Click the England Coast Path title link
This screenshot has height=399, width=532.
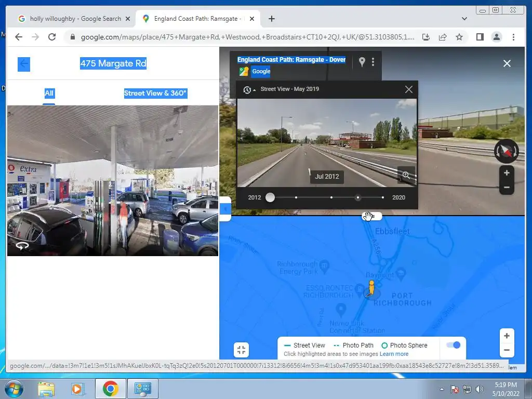291,60
